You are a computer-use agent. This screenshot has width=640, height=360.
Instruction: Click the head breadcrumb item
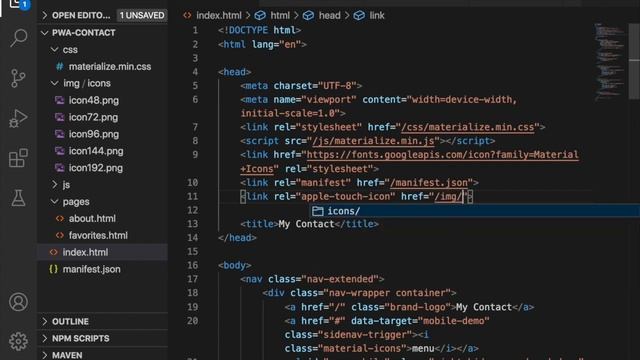[329, 16]
